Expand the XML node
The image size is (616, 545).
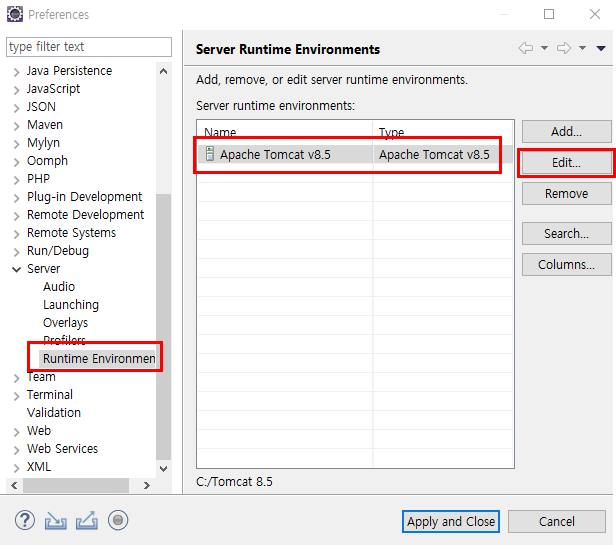[x=16, y=468]
